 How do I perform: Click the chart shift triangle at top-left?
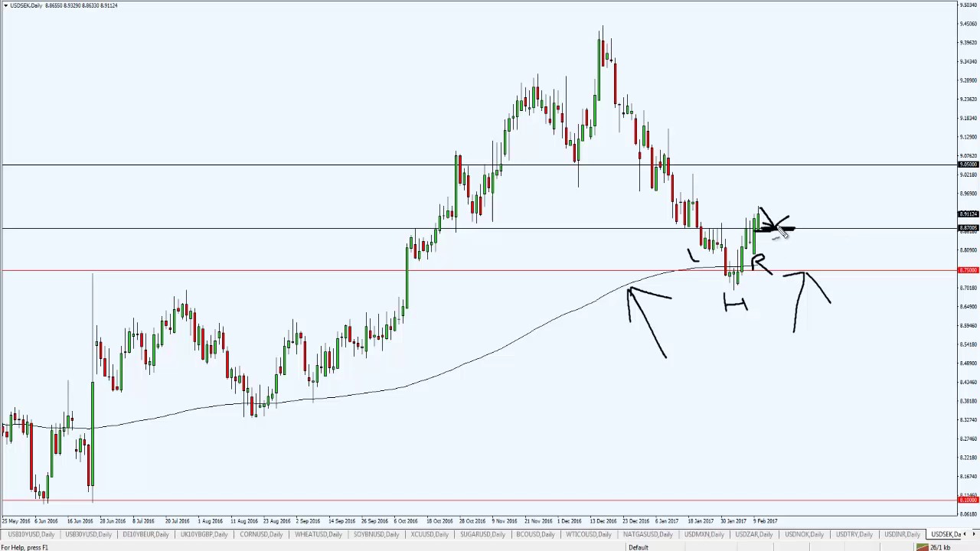(x=5, y=5)
